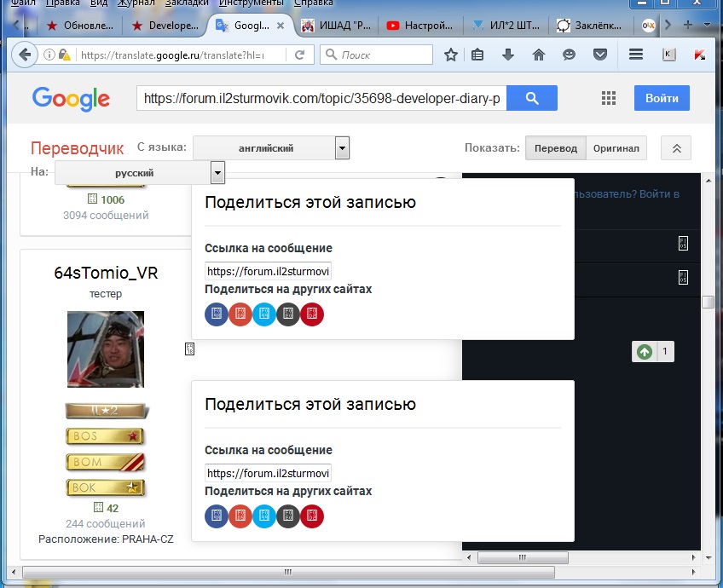
Task: Click the BOM gold badge
Action: pos(105,462)
